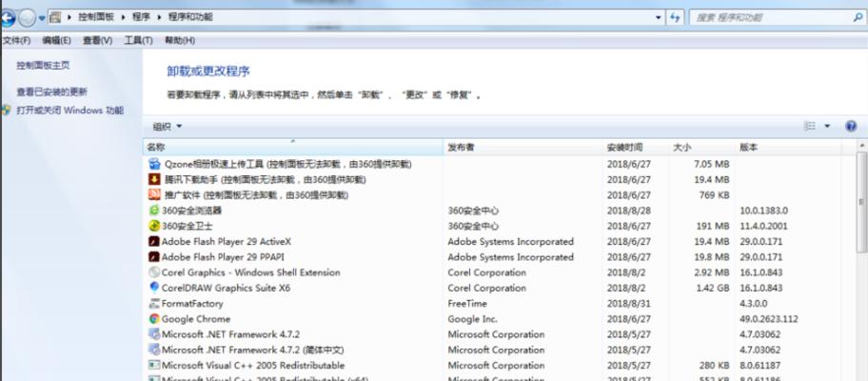Open 查看已安装的更新 link
Image resolution: width=868 pixels, height=381 pixels.
tap(52, 92)
